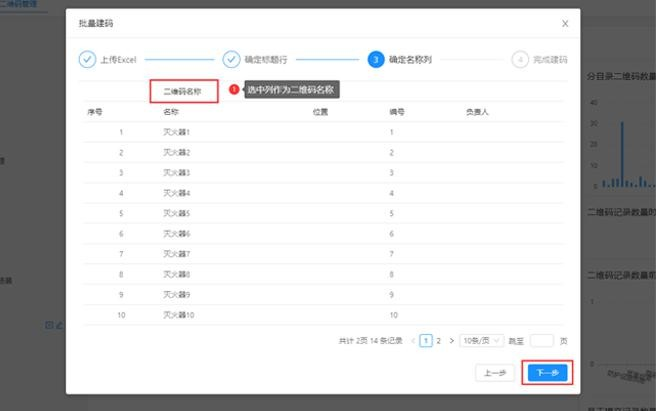Click the 下一步 next step button
Viewport: 656px width, 411px height.
click(x=547, y=373)
